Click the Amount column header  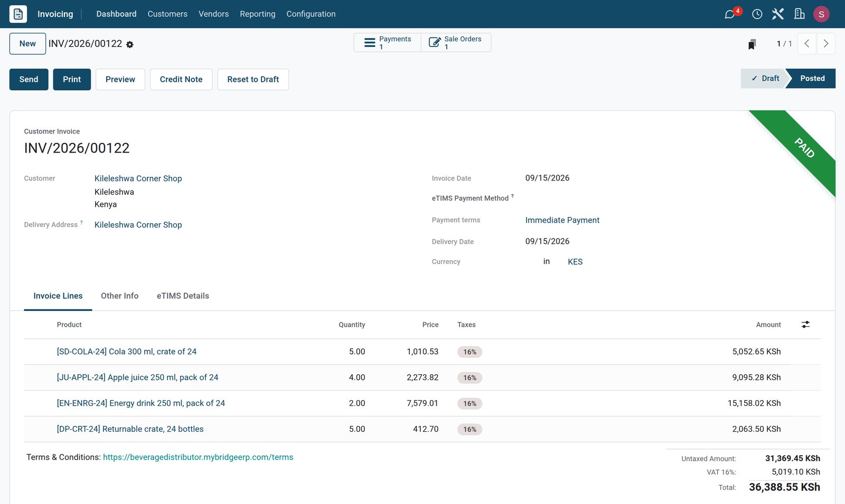click(x=768, y=325)
